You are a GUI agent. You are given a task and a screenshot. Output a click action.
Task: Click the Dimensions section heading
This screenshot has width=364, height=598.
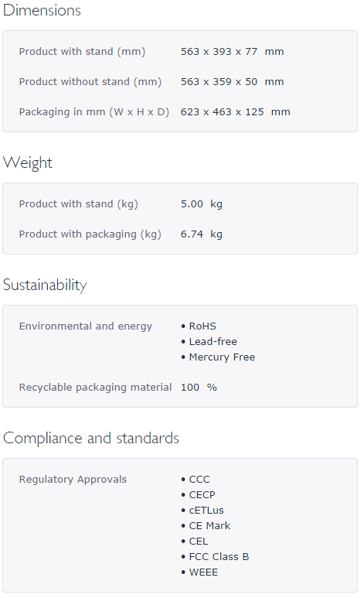click(42, 10)
